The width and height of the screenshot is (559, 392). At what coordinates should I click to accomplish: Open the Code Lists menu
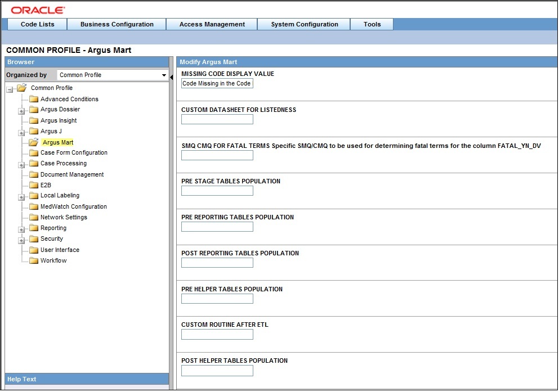(x=37, y=24)
